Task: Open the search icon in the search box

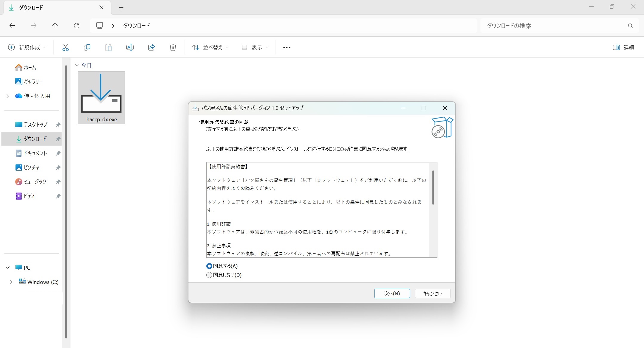Action: (630, 26)
